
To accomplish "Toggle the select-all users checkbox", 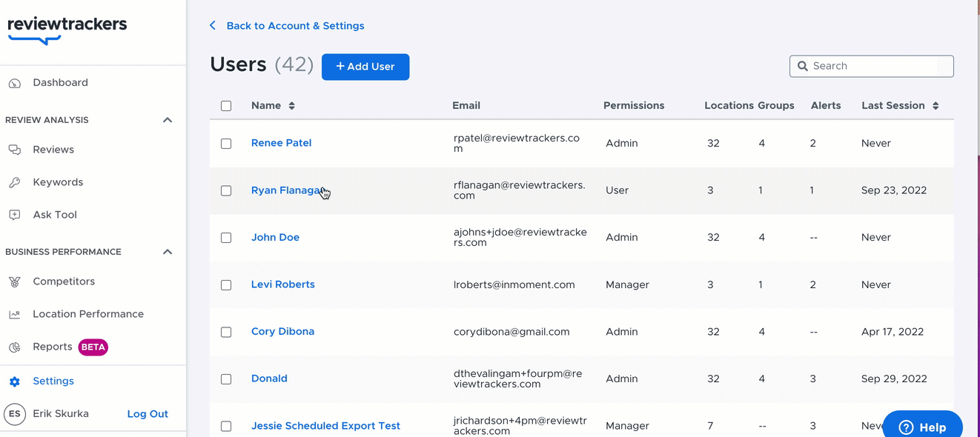I will 226,106.
